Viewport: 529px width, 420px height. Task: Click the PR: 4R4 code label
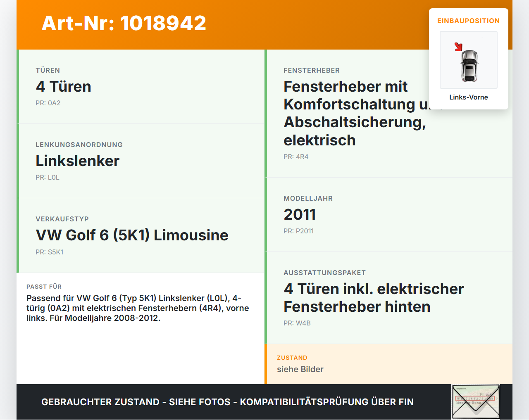point(295,157)
